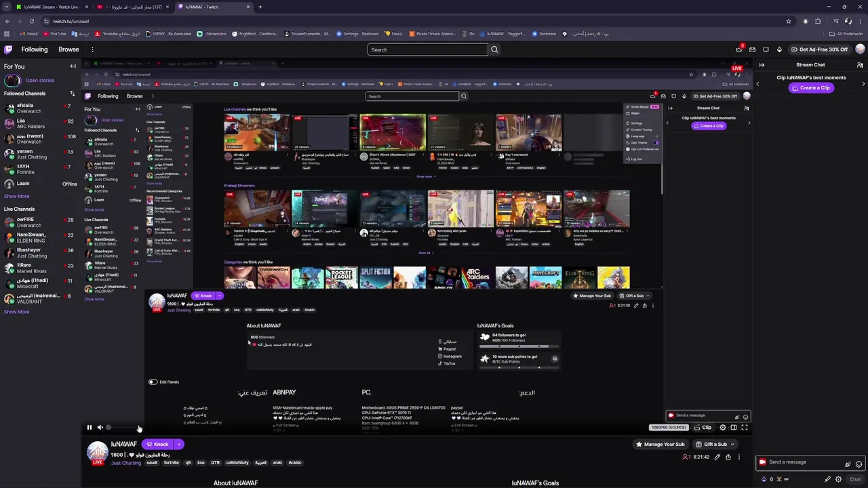Open chat settings gear icon
The height and width of the screenshot is (488, 868).
coord(839,479)
